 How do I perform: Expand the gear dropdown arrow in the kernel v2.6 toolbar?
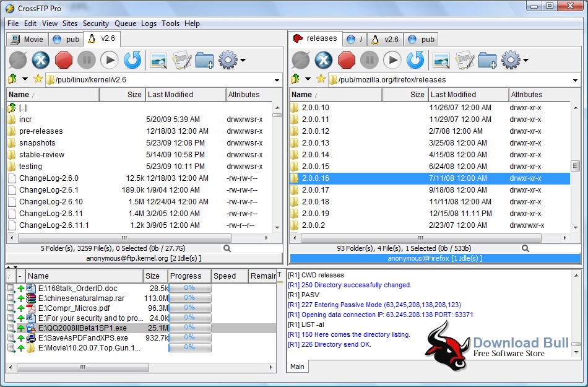(x=243, y=61)
